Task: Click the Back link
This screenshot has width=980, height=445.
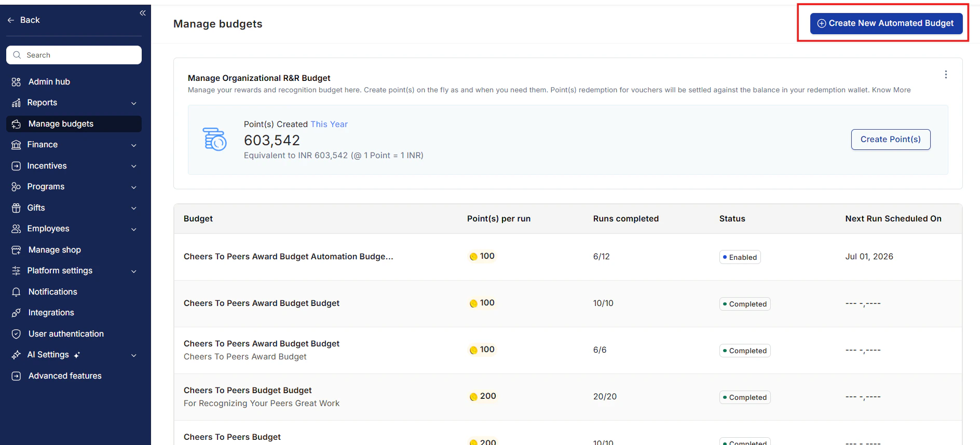Action: (24, 20)
